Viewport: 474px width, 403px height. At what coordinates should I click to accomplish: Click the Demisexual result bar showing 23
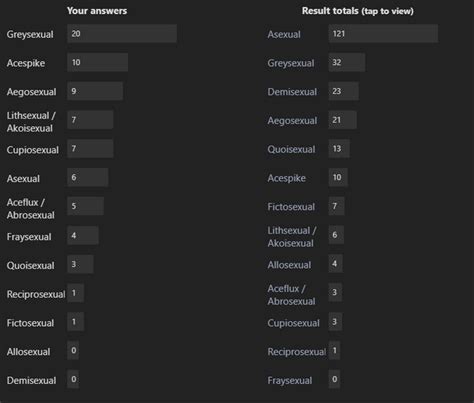[344, 91]
